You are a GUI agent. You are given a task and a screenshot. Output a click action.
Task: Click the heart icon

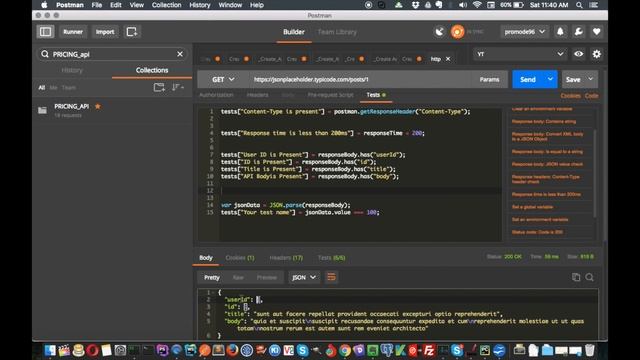(x=596, y=31)
